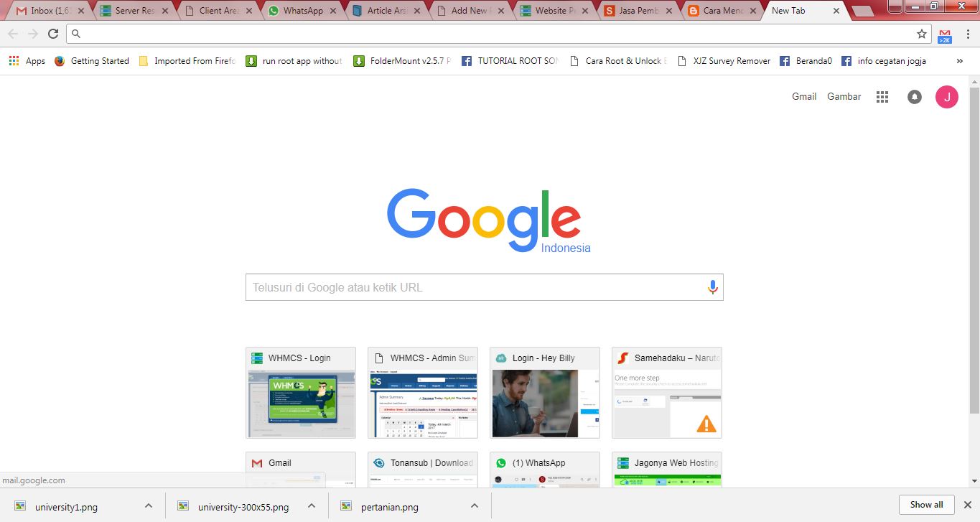
Task: Expand options arrow for university1.png download
Action: [149, 505]
